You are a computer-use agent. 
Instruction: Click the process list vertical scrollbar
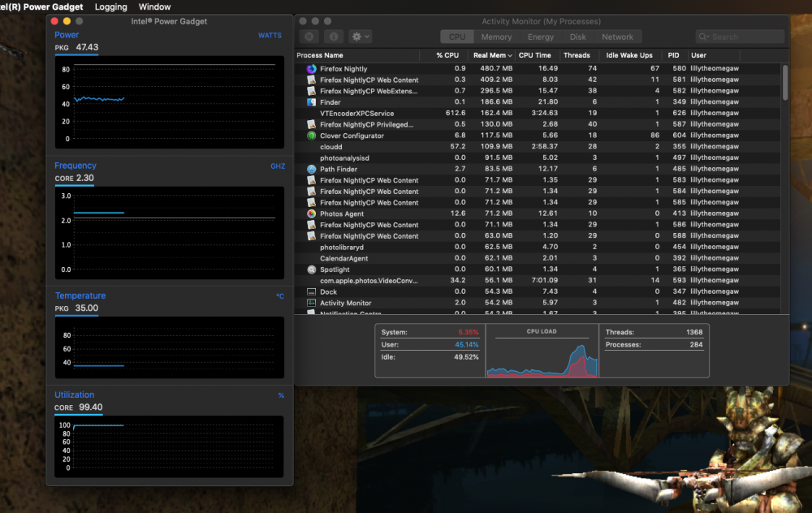click(785, 83)
